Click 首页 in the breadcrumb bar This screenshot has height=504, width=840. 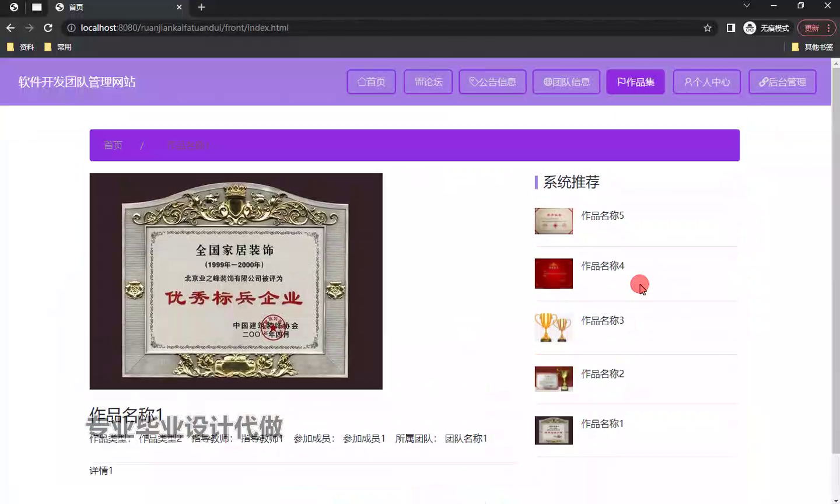pyautogui.click(x=113, y=145)
